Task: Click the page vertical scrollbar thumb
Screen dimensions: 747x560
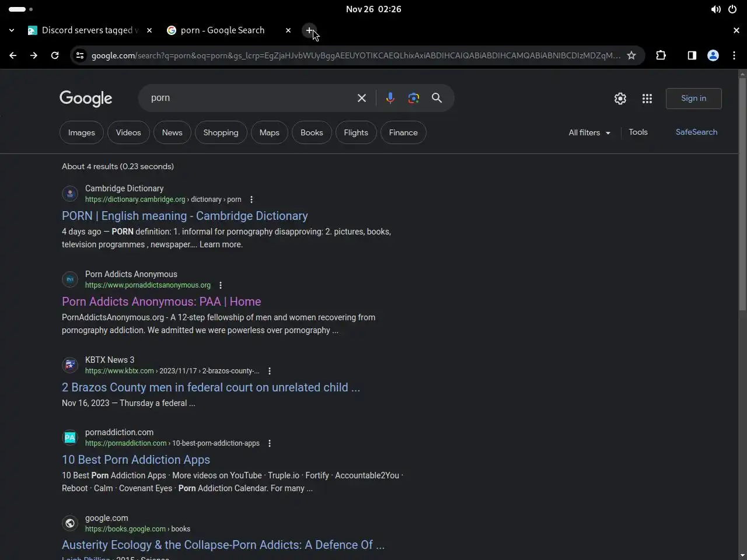Action: (742, 195)
